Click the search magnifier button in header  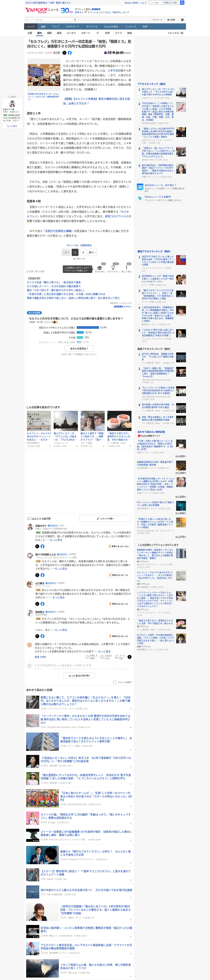(75, 20)
